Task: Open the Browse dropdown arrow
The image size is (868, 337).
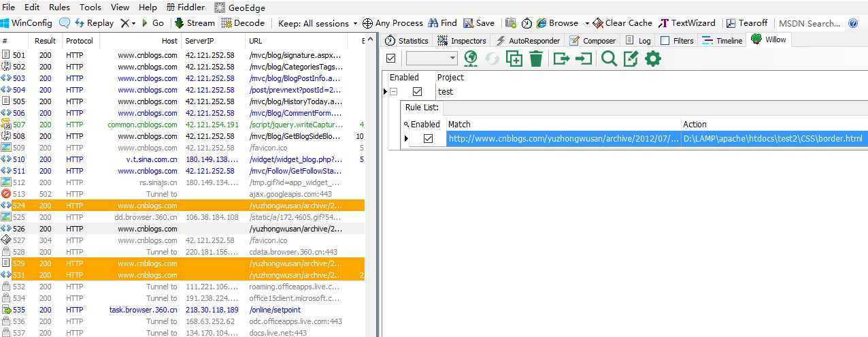Action: [x=586, y=22]
